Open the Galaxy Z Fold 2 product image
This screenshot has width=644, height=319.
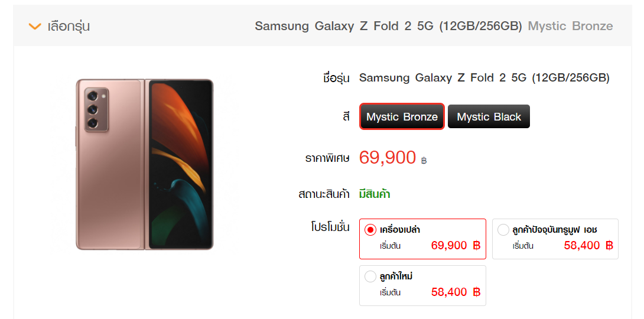[x=144, y=164]
